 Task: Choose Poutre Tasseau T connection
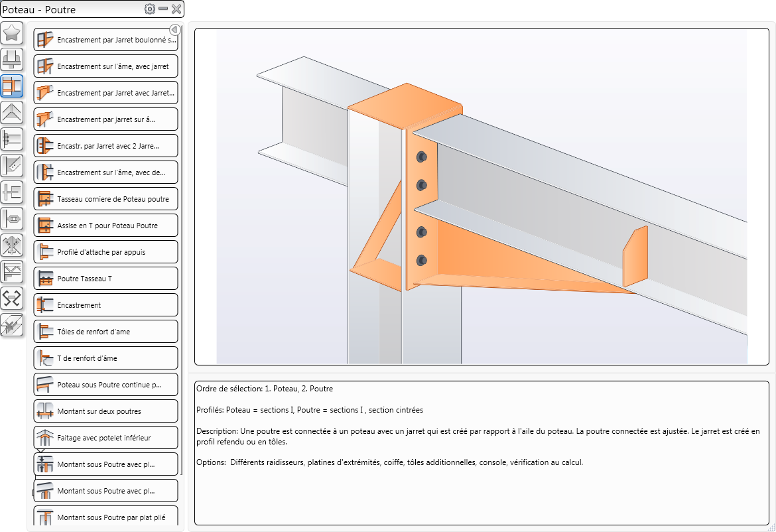pos(106,279)
